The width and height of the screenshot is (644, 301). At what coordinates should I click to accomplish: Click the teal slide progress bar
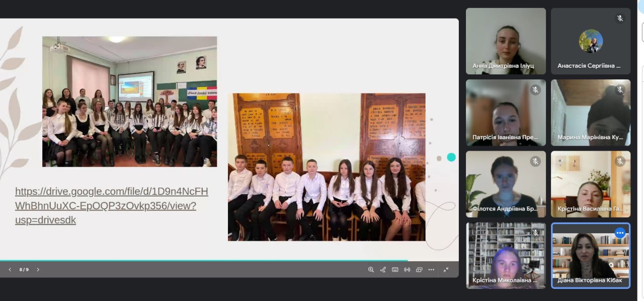coord(204,260)
